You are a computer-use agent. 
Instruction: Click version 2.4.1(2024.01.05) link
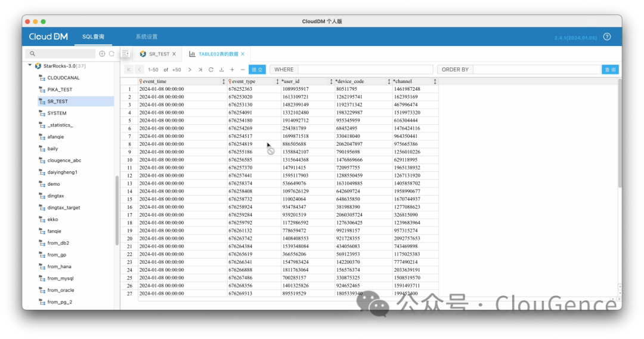click(x=575, y=38)
